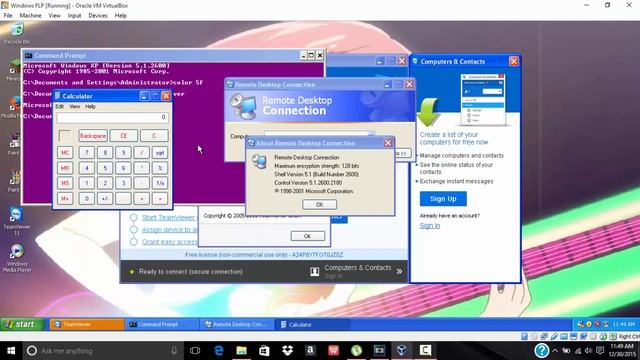Screen dimensions: 640x360
Task: Click the red W app taskbar icon
Action: [333, 350]
